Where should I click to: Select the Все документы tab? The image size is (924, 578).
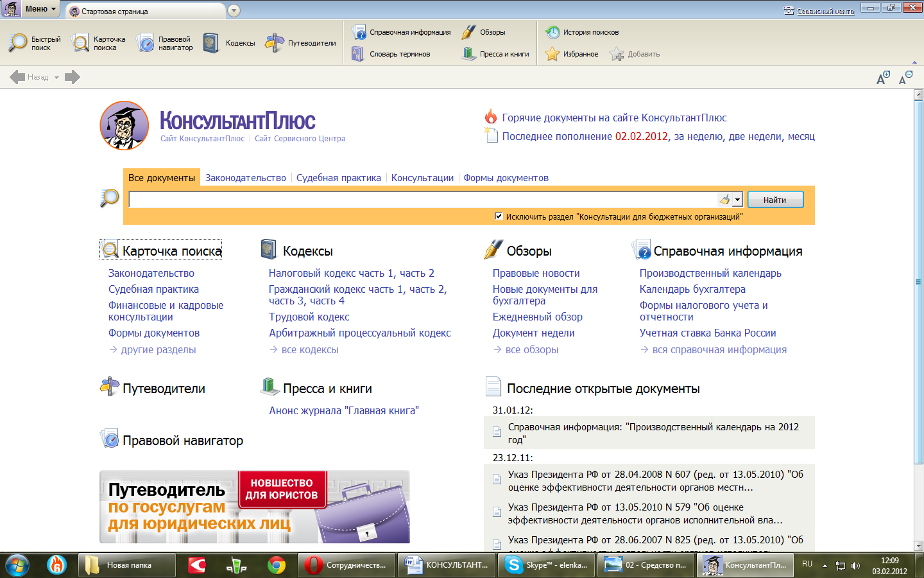(162, 178)
